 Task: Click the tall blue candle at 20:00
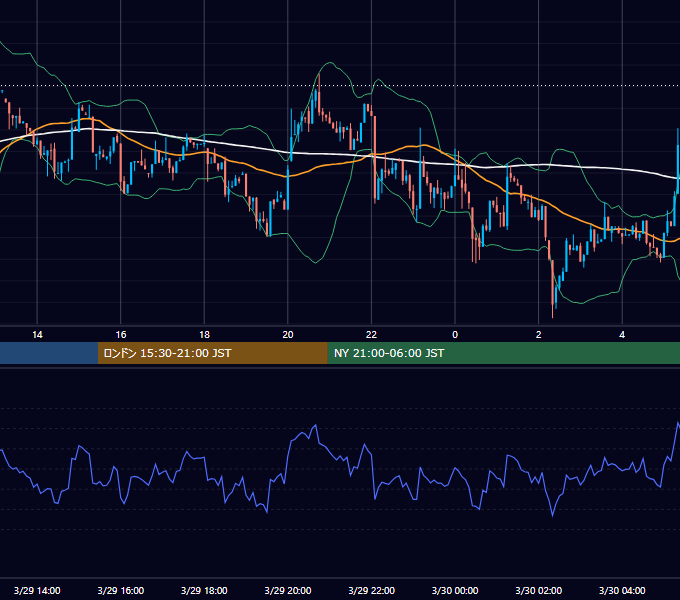tap(288, 187)
